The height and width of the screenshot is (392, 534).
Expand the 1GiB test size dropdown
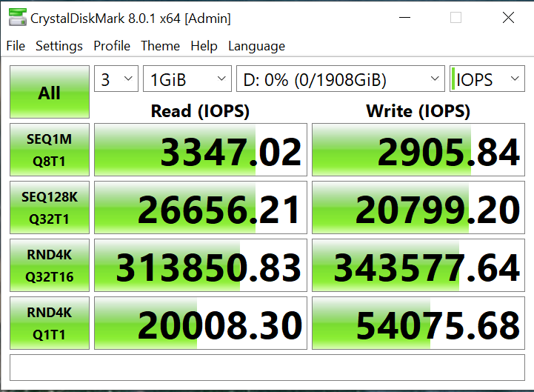coord(187,79)
